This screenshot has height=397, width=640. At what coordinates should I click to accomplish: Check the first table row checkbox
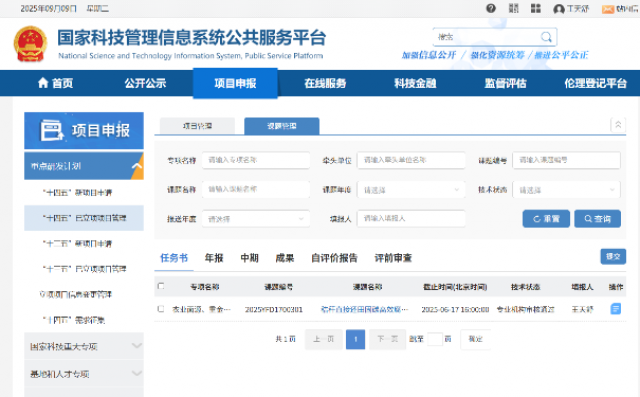(161, 309)
